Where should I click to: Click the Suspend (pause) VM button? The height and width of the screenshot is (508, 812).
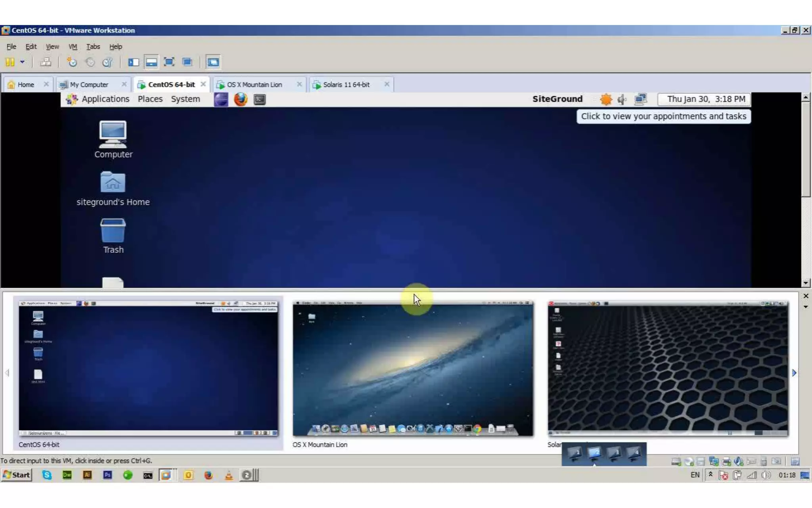(10, 62)
